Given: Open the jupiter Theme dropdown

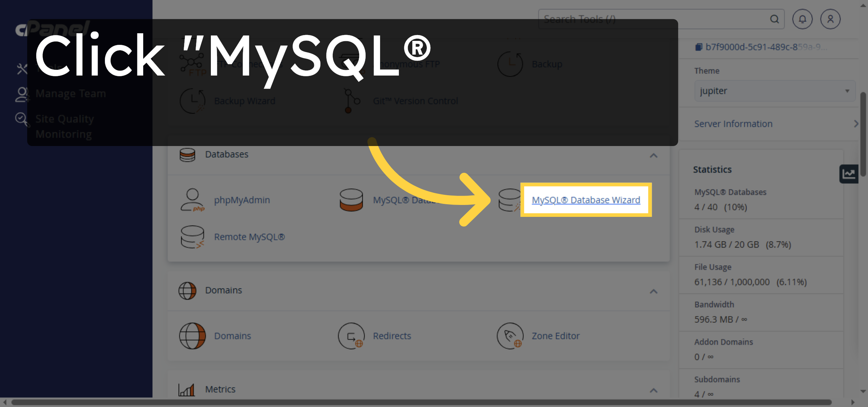Looking at the screenshot, I should click(774, 91).
